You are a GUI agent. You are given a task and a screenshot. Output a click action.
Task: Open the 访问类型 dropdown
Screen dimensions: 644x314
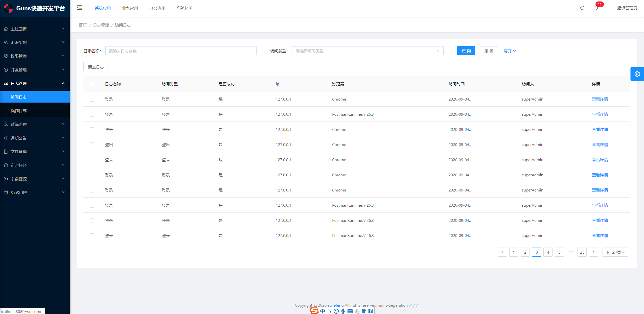tap(367, 51)
